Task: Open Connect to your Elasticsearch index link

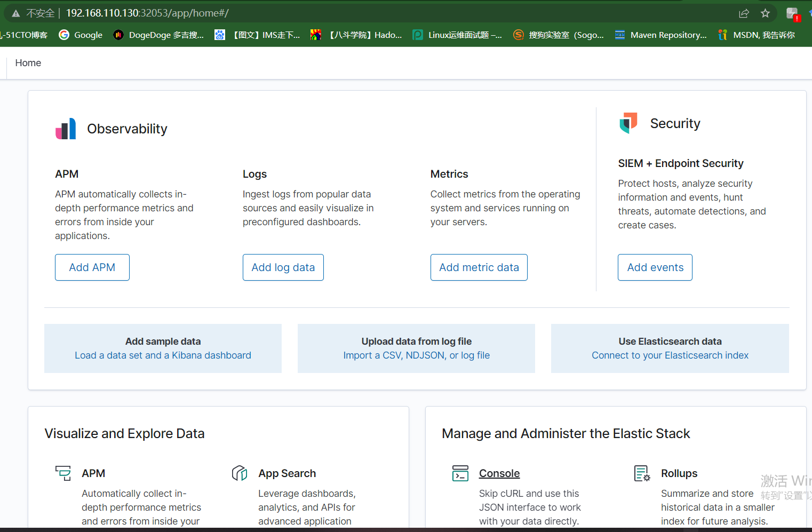Action: 670,355
